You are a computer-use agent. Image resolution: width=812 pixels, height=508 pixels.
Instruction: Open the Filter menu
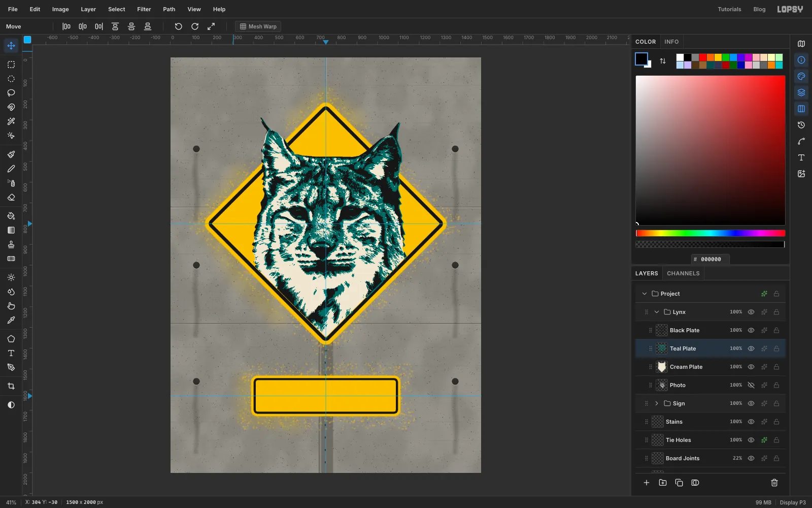[144, 9]
